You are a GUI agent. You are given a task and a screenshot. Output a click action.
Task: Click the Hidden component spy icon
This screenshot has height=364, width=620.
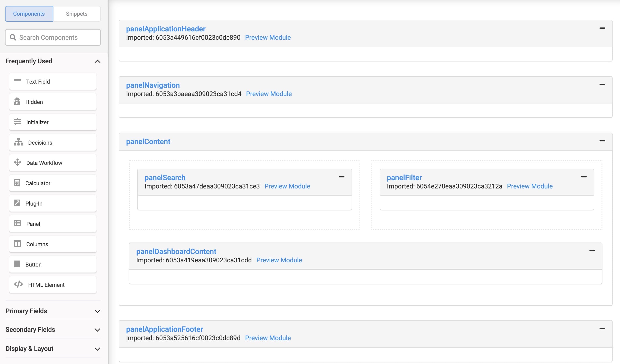tap(17, 101)
